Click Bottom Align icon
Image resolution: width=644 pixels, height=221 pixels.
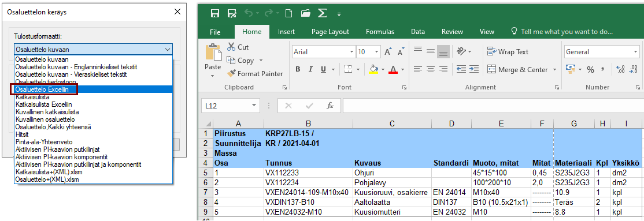coord(443,52)
